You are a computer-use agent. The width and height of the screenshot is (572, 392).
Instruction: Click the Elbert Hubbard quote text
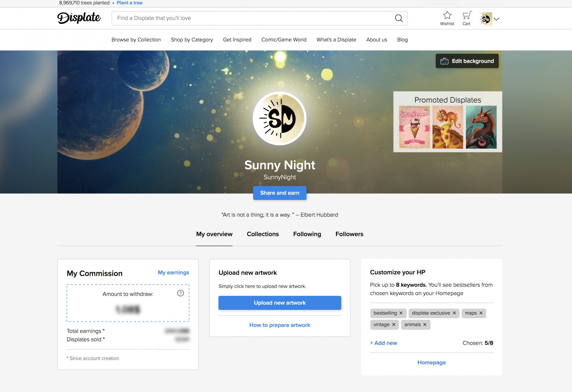[280, 215]
